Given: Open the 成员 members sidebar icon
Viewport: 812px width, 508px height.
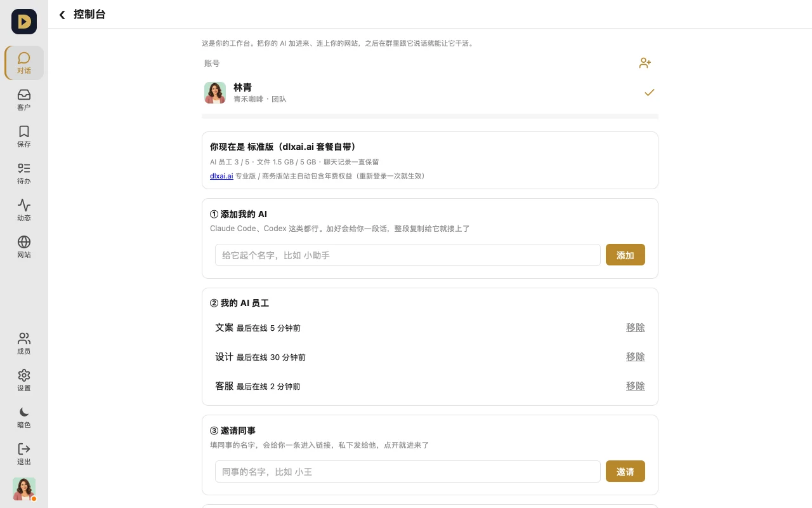Looking at the screenshot, I should click(x=24, y=344).
